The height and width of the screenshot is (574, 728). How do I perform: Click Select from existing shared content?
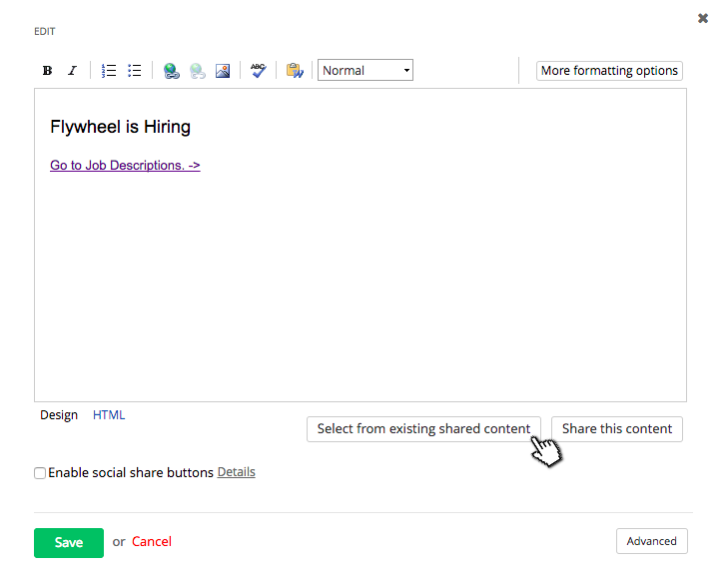click(x=423, y=429)
